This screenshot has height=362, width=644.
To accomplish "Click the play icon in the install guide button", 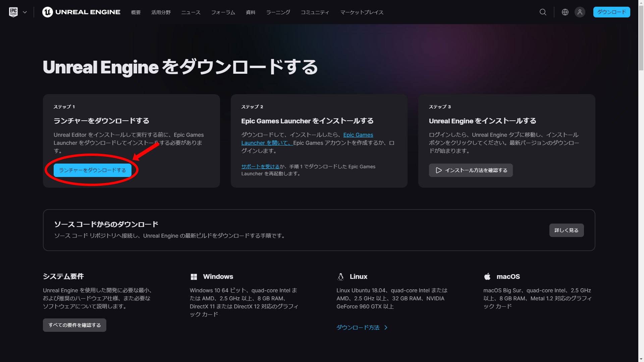I will pos(438,170).
